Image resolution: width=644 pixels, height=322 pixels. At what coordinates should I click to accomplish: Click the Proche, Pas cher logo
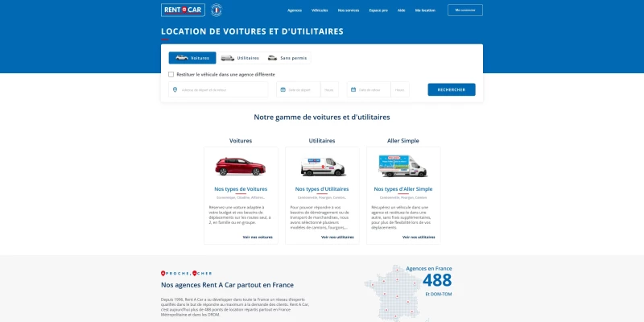pos(187,273)
